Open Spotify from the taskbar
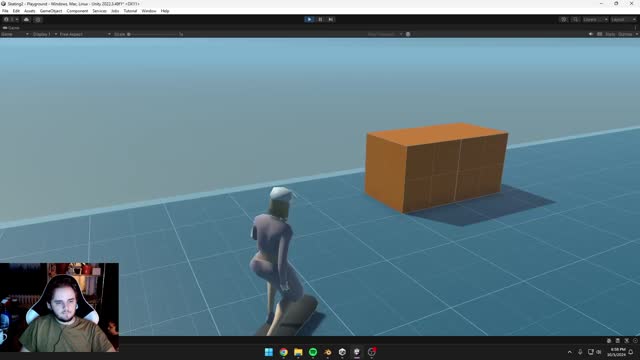 313,352
